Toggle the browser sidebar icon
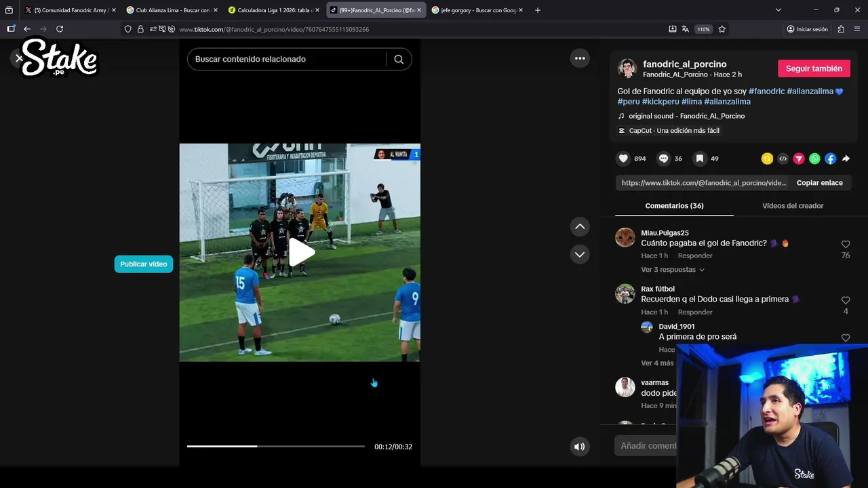Viewport: 868px width, 488px height. (x=11, y=29)
